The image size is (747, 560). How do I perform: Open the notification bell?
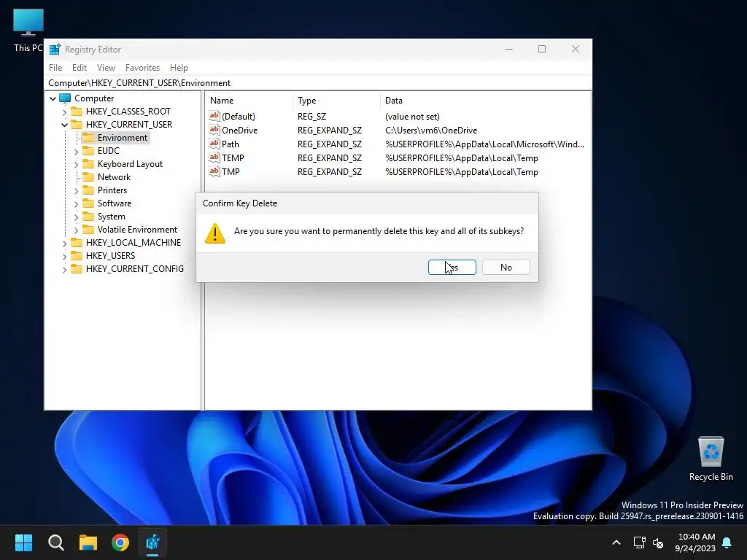point(727,542)
